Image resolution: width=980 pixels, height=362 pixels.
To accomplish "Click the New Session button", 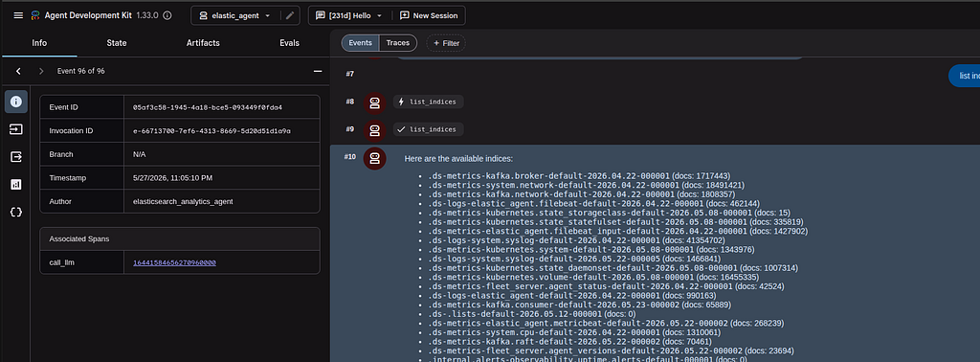I will pos(429,15).
